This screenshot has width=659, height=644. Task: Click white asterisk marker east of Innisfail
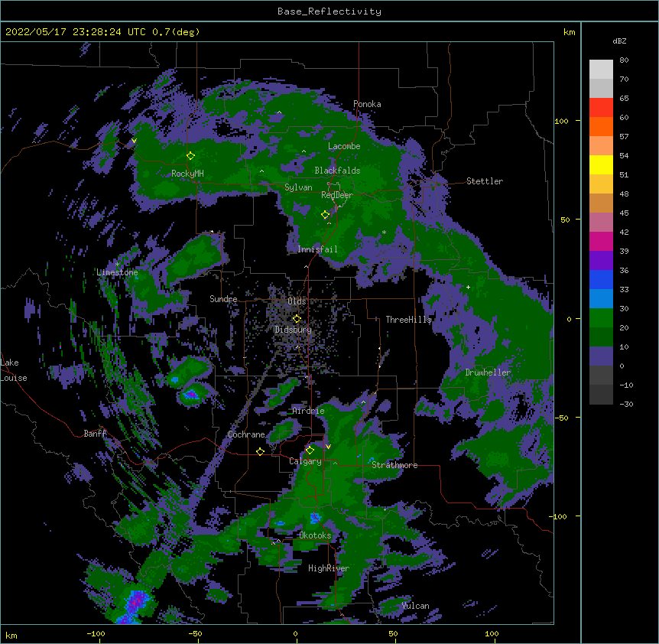point(384,232)
